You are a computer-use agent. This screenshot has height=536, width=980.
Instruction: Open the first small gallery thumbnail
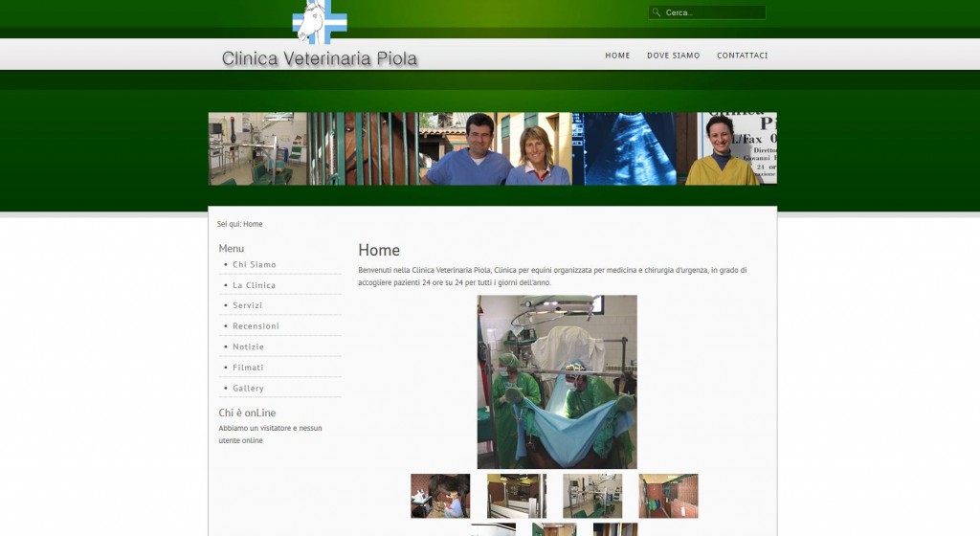pyautogui.click(x=440, y=496)
